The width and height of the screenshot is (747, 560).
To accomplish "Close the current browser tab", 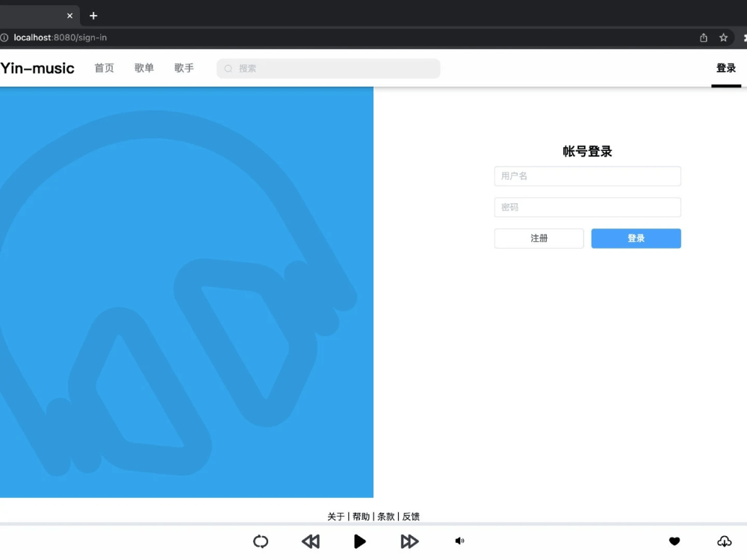I will click(69, 16).
